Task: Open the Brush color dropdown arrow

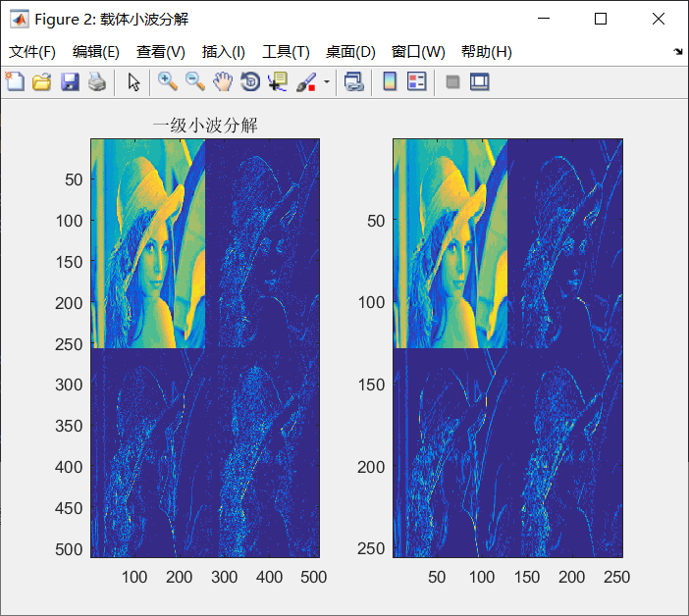Action: tap(327, 81)
